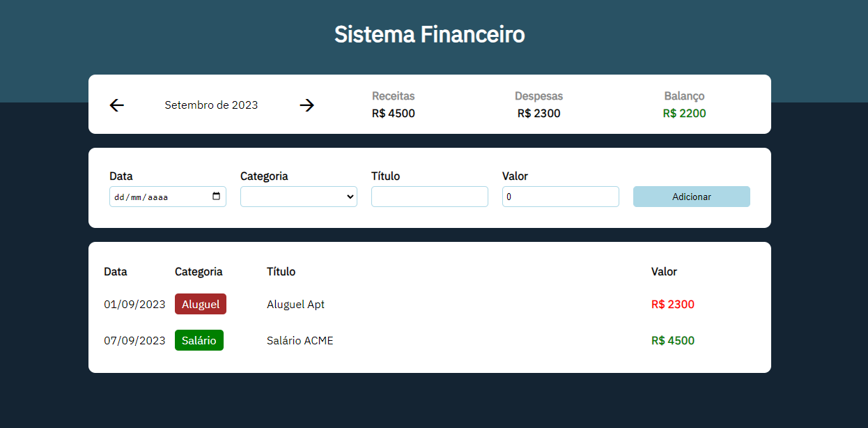868x428 pixels.
Task: Click the right arrow to show next month
Action: [x=307, y=105]
